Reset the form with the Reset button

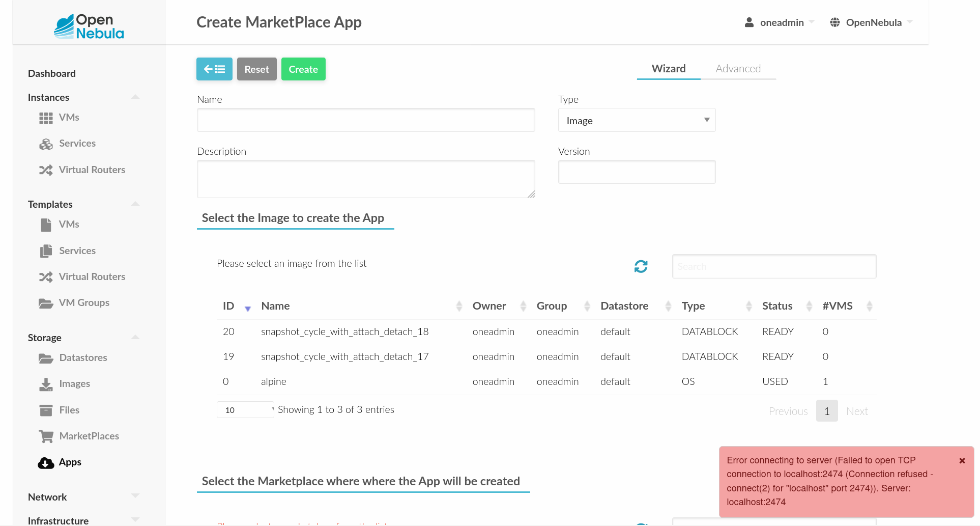[256, 69]
